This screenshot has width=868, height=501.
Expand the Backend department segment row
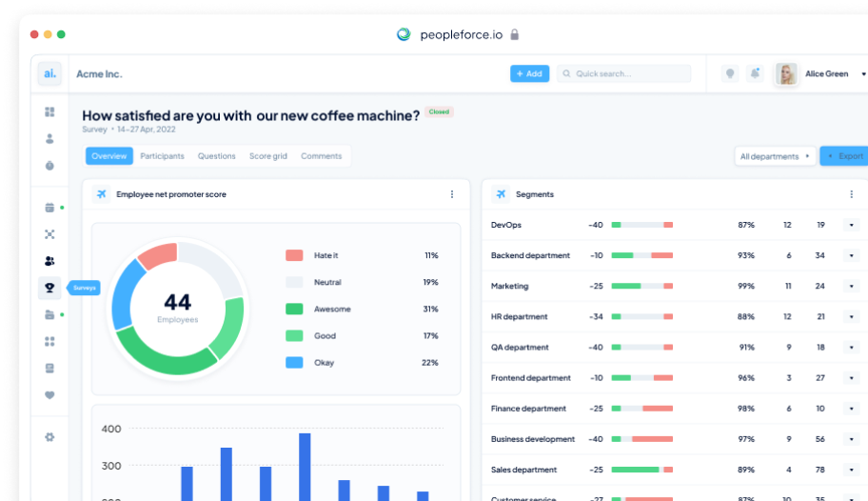coord(852,255)
